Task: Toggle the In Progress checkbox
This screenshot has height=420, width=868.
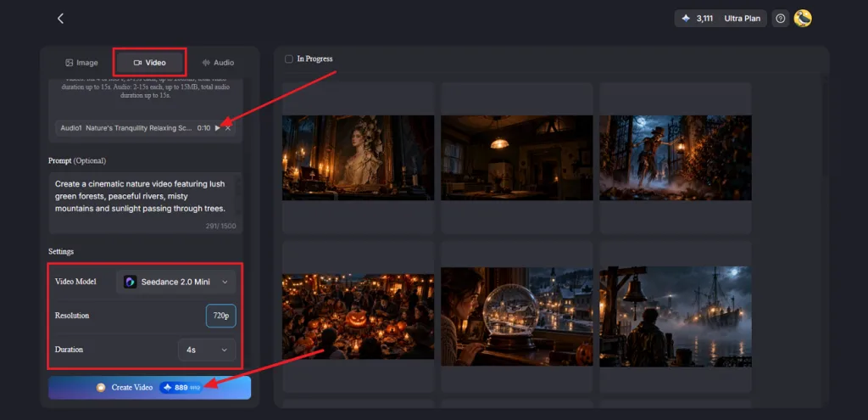Action: 288,59
